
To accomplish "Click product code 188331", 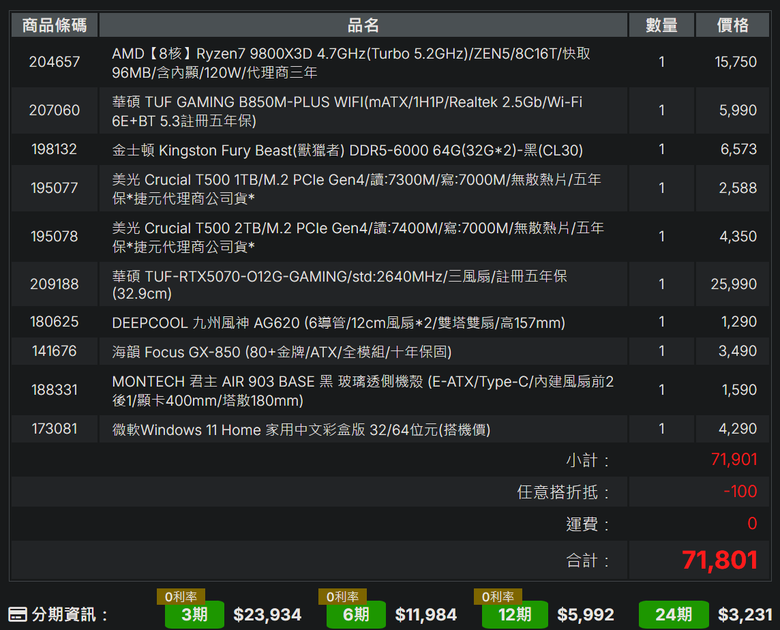I will (54, 390).
